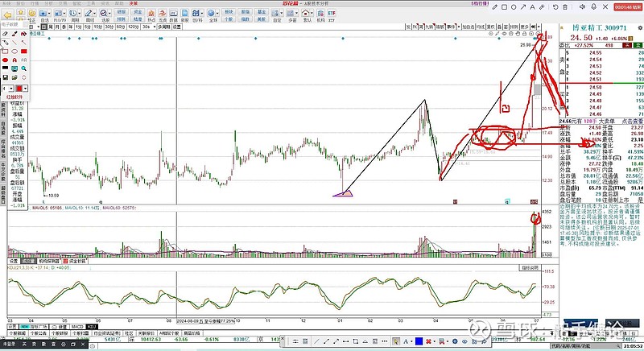The width and height of the screenshot is (644, 351).
Task: Click the 多周期 button
Action: pyautogui.click(x=163, y=27)
